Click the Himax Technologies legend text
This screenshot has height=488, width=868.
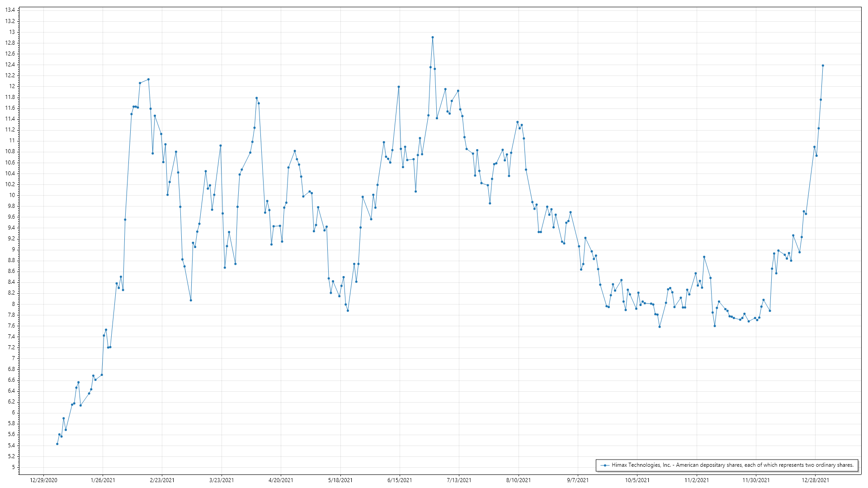732,465
